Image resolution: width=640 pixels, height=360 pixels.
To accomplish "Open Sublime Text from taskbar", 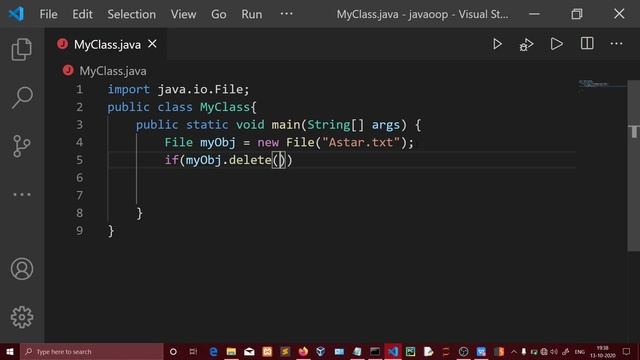I will [285, 351].
